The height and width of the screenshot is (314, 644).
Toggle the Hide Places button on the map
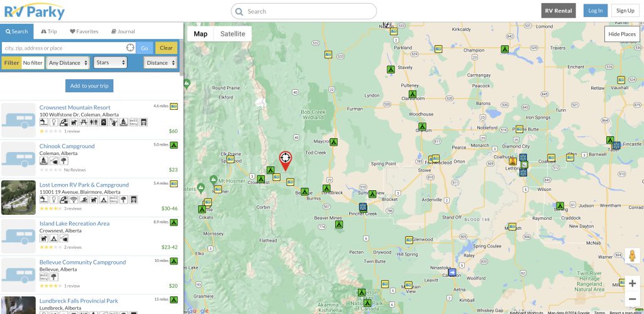click(x=622, y=34)
